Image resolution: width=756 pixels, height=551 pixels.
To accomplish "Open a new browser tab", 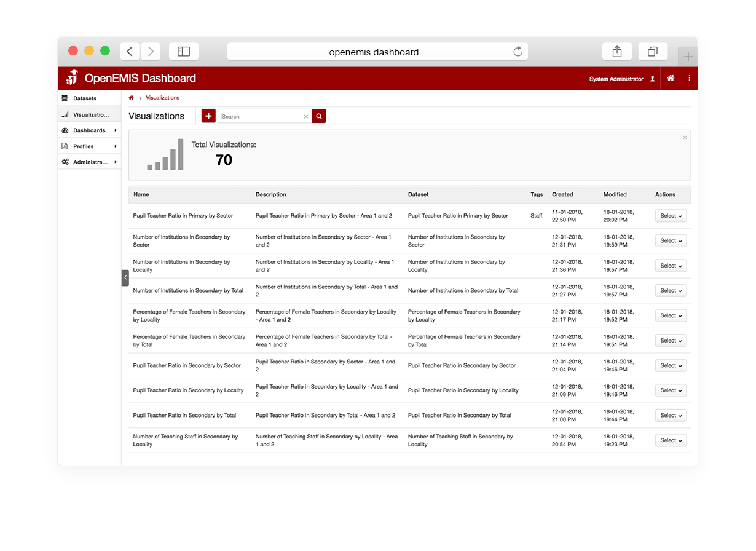I will (x=688, y=57).
